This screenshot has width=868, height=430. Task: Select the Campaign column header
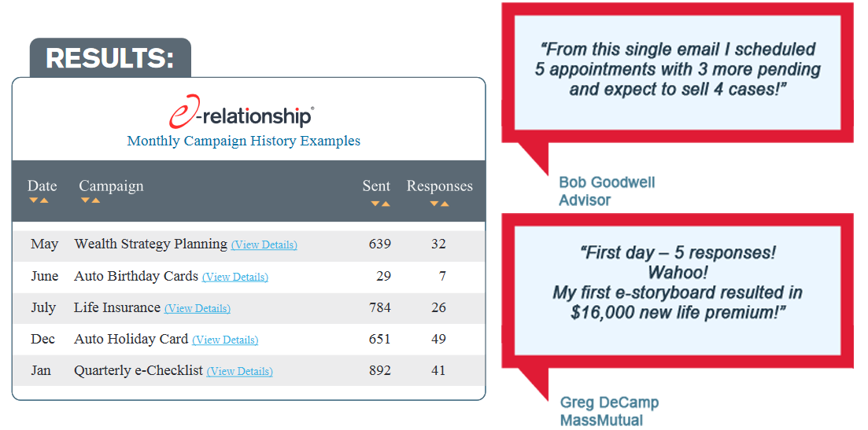111,186
